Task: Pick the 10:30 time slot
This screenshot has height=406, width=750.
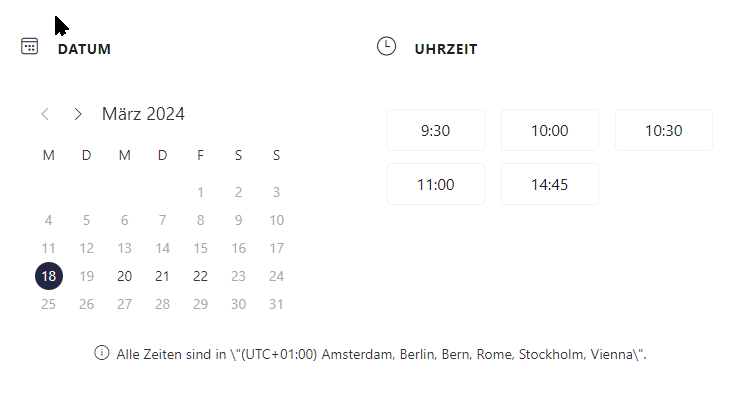Action: click(x=663, y=130)
